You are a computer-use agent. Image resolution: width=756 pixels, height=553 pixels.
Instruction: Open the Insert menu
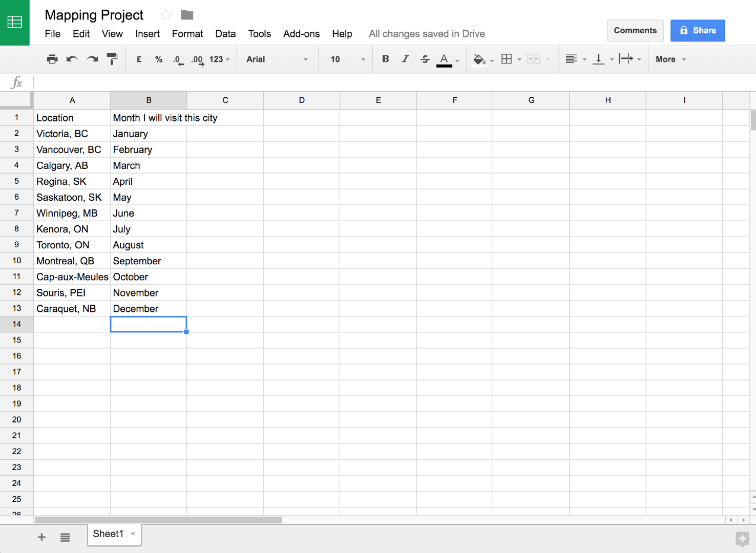147,34
